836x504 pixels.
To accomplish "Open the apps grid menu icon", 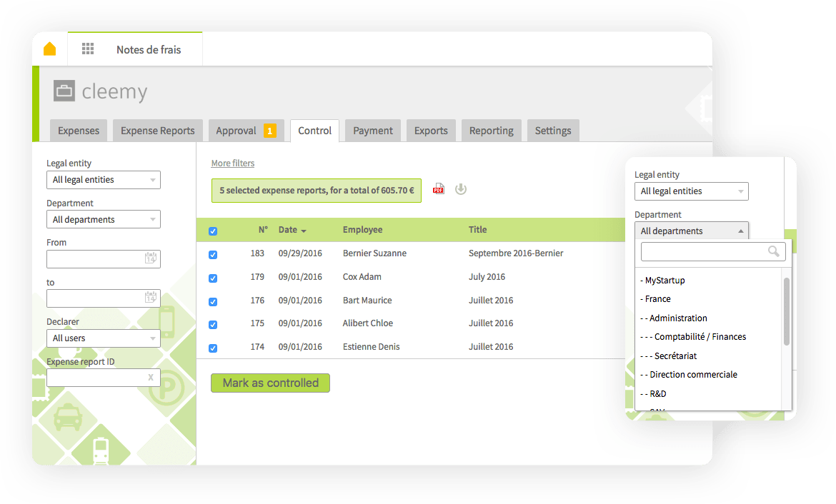I will (88, 49).
